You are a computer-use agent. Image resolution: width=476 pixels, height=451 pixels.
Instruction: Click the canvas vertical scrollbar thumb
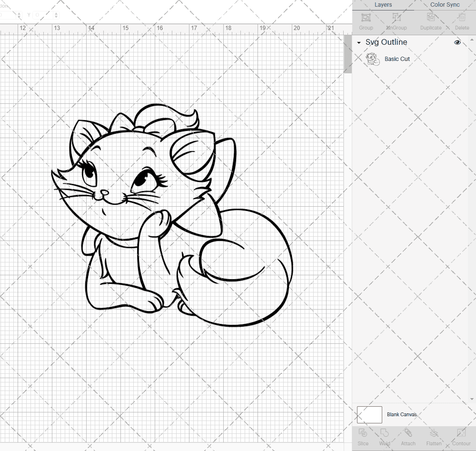(x=347, y=54)
